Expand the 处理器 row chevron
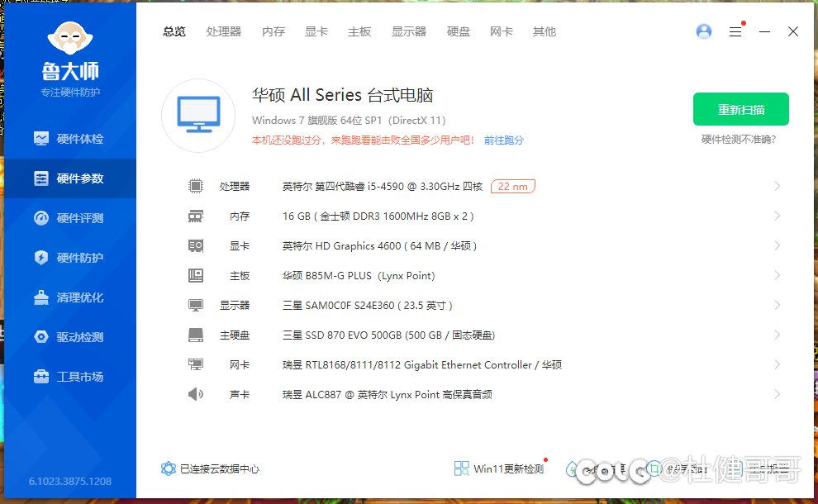Image resolution: width=818 pixels, height=504 pixels. 778,186
